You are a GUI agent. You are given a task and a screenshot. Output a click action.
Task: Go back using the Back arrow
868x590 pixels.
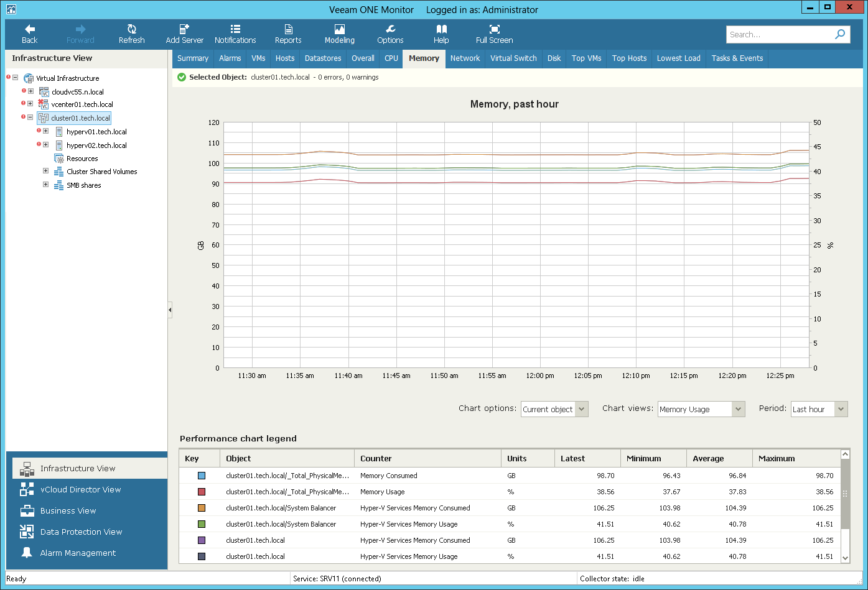click(29, 29)
